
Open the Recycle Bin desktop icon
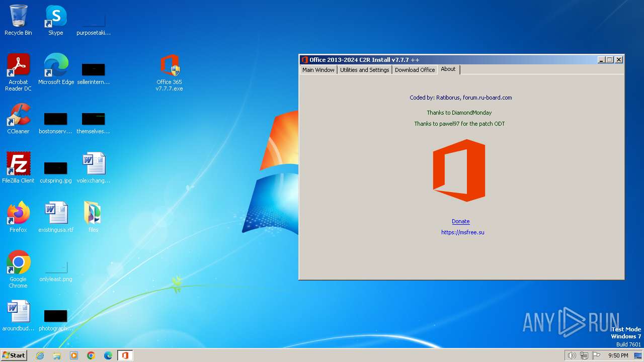(18, 20)
